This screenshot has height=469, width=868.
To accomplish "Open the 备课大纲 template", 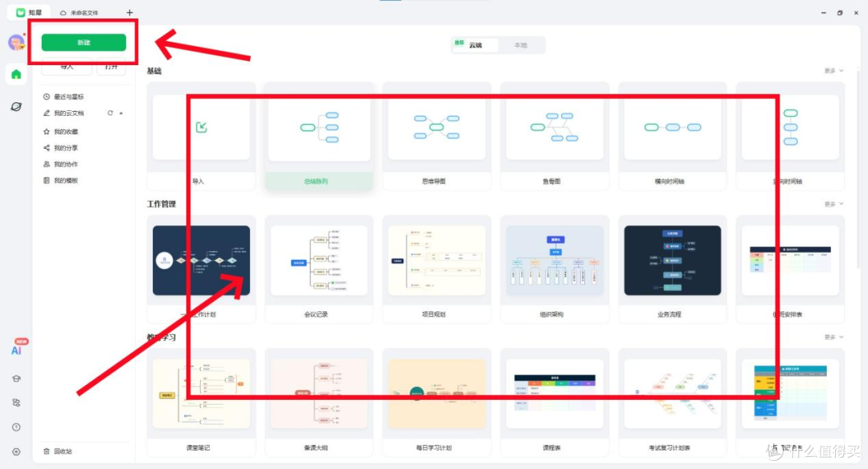I will (x=319, y=402).
